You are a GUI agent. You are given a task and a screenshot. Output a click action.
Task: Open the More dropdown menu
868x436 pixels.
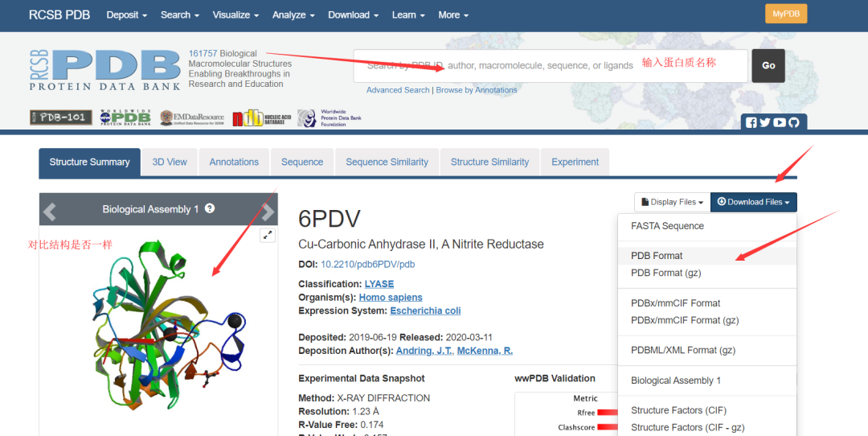(x=453, y=15)
